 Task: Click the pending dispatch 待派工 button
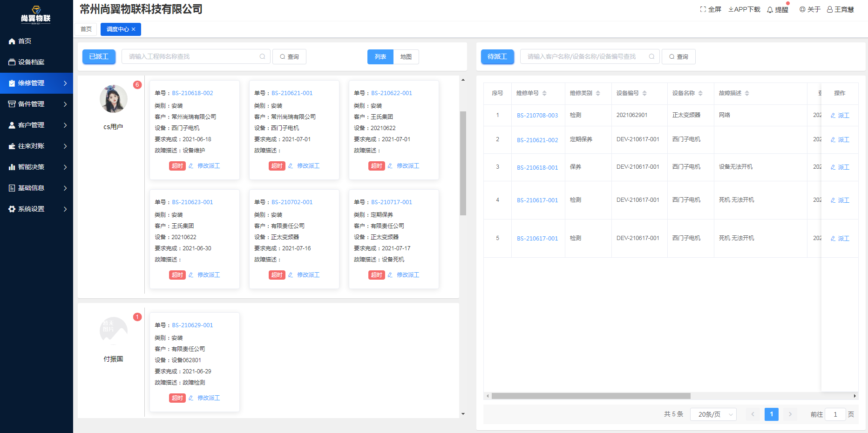tap(497, 57)
